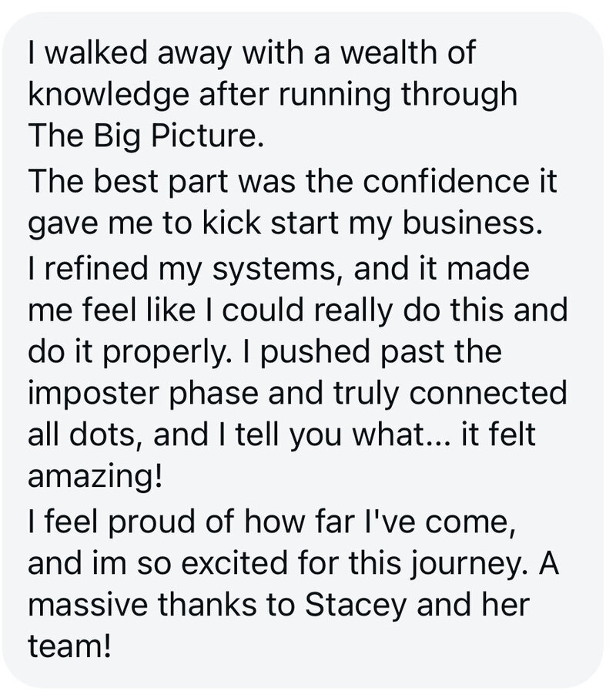The height and width of the screenshot is (698, 616).
Task: Click the word "connected" in the message
Action: tap(488, 393)
